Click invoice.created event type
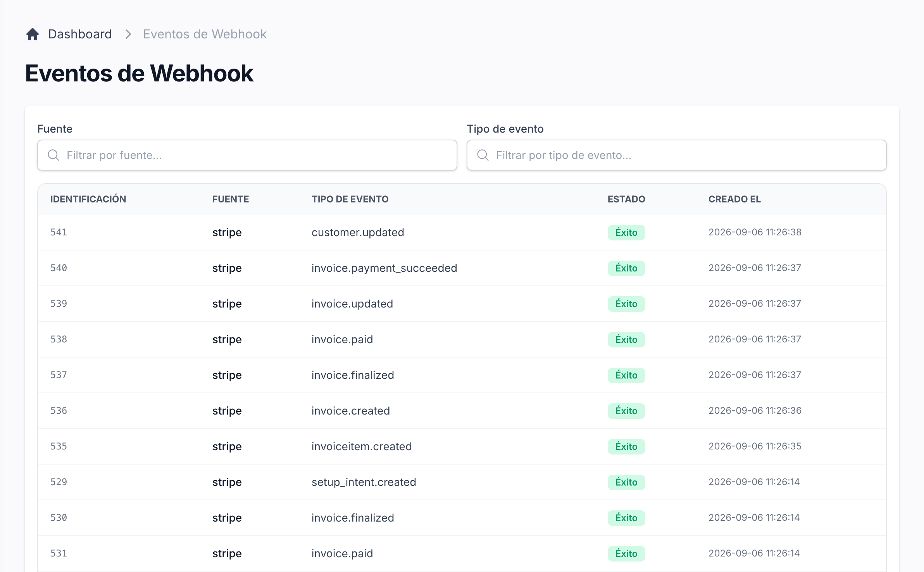 click(x=351, y=411)
